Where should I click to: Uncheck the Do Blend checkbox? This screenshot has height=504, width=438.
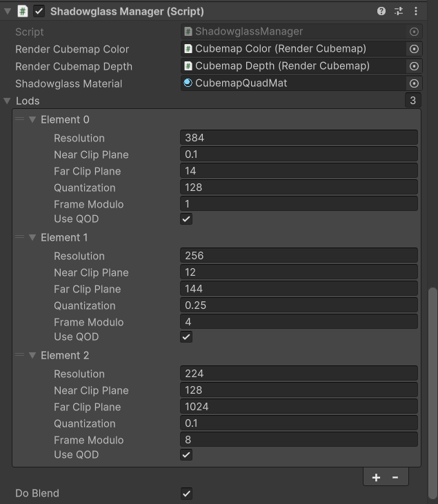coord(186,494)
